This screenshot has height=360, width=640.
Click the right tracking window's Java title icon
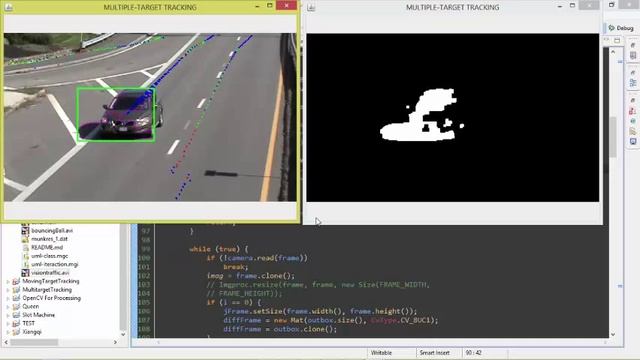tap(311, 7)
